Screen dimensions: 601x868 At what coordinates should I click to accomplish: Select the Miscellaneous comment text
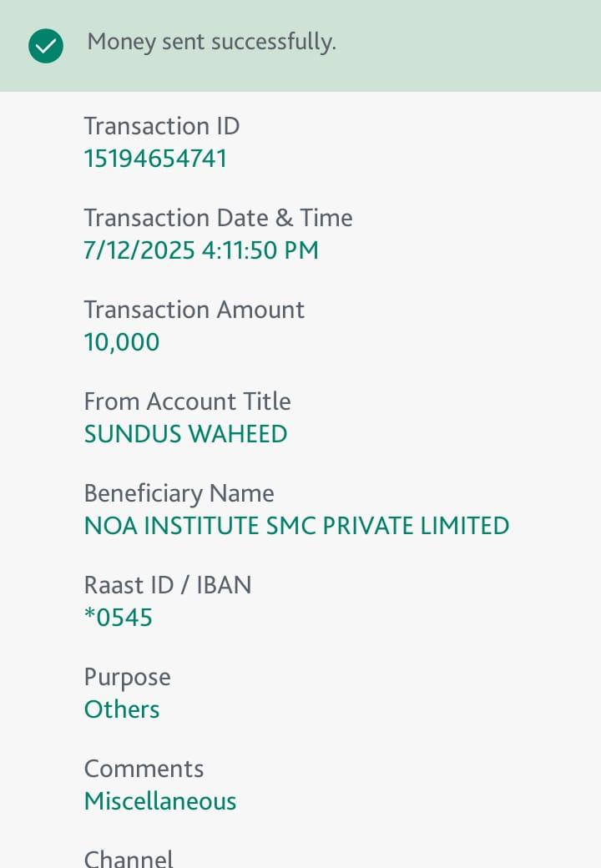(x=160, y=801)
